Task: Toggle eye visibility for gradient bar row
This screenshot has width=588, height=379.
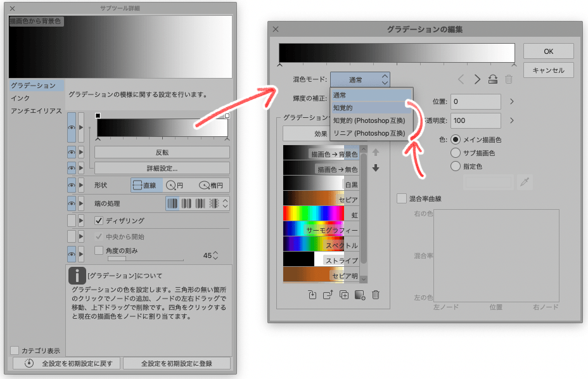Action: click(x=72, y=127)
